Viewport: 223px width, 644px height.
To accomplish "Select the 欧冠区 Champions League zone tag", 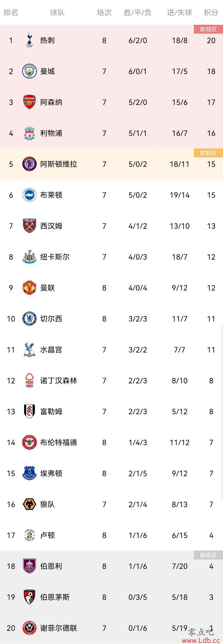I will point(208,29).
